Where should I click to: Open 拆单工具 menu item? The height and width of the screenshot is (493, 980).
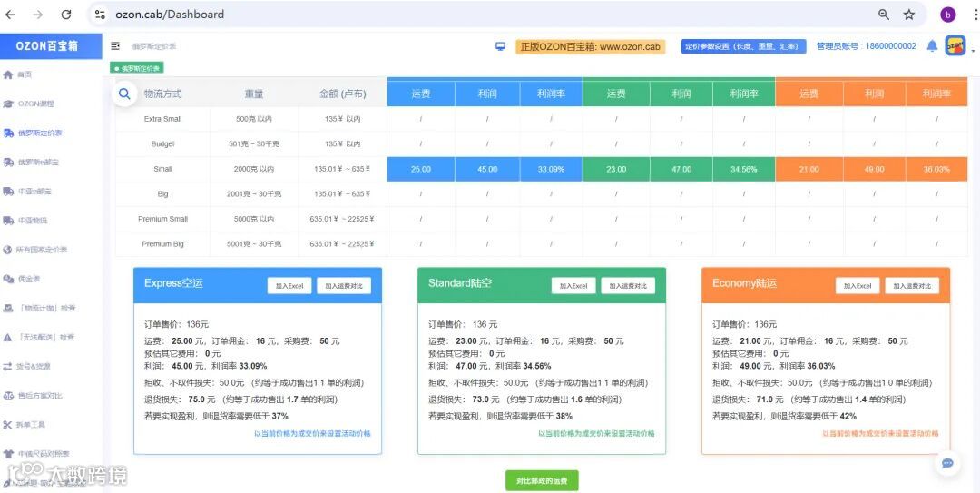[x=31, y=425]
